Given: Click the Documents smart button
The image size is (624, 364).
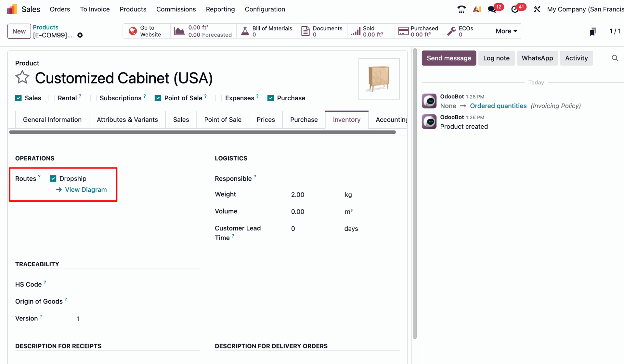Looking at the screenshot, I should pos(322,31).
